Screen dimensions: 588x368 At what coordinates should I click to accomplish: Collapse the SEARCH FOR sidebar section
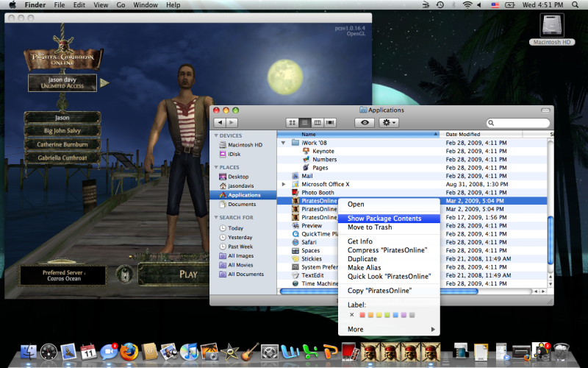click(x=216, y=217)
